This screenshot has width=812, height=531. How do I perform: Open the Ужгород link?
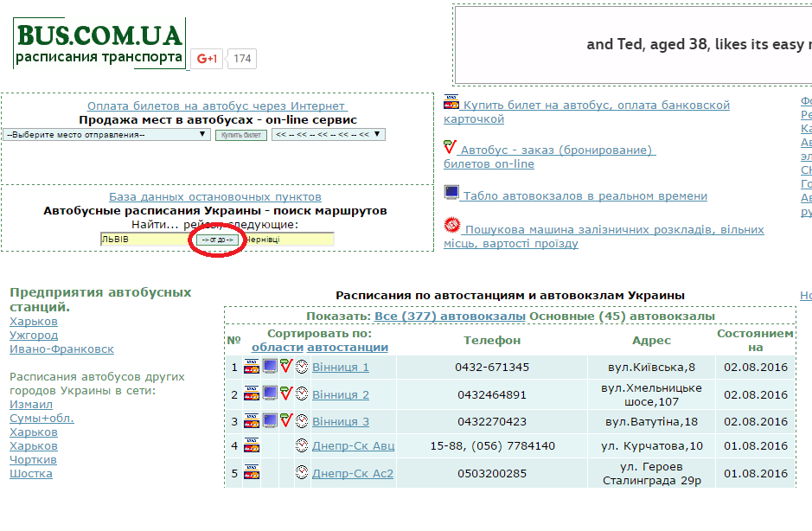pyautogui.click(x=34, y=336)
